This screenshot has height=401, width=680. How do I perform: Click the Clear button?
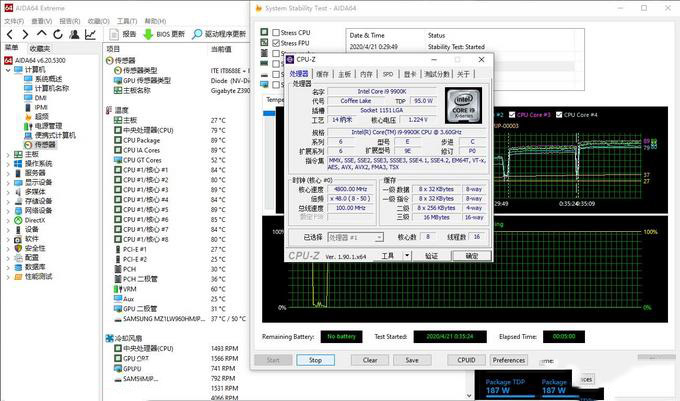(x=370, y=360)
